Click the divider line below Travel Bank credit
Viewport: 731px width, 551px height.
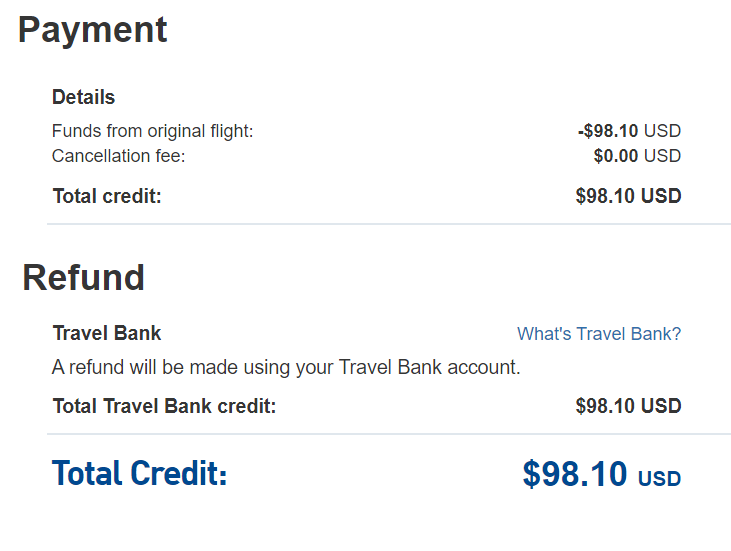(x=388, y=434)
